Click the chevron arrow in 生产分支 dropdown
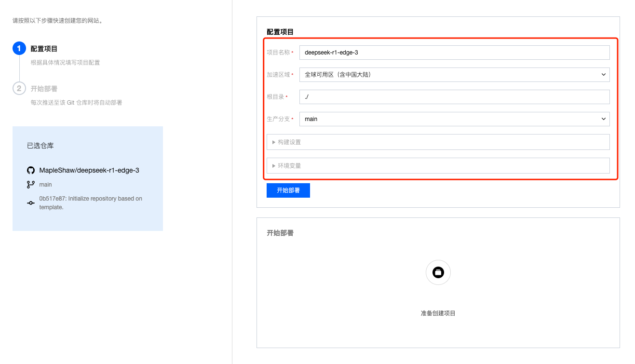Image resolution: width=635 pixels, height=364 pixels. (x=603, y=119)
